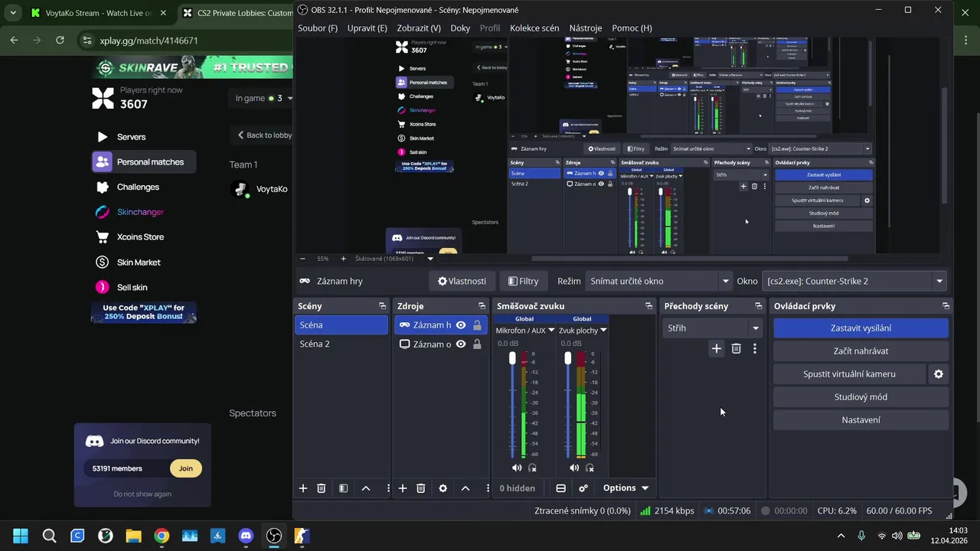Open Soubor (F) menu
This screenshot has height=551, width=980.
pos(318,28)
